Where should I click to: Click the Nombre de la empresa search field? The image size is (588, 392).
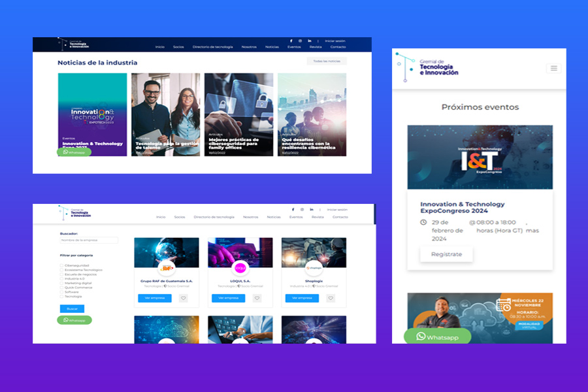coord(89,240)
